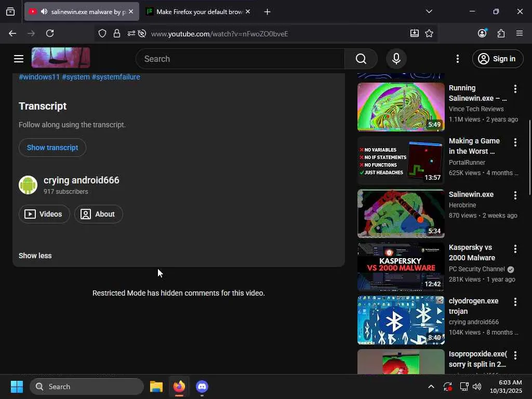Image resolution: width=532 pixels, height=399 pixels.
Task: Open Making a Game in the Worst thumbnail
Action: [401, 160]
